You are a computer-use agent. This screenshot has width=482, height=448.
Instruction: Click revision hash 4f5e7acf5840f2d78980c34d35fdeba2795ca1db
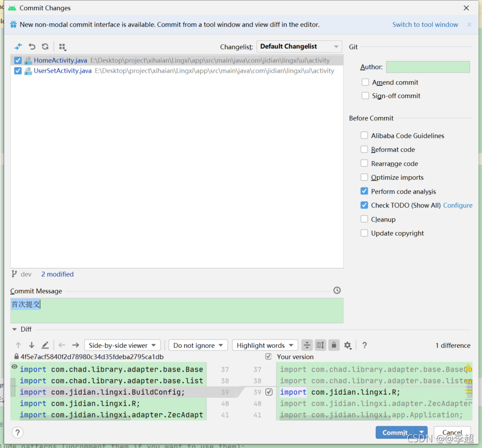click(92, 357)
